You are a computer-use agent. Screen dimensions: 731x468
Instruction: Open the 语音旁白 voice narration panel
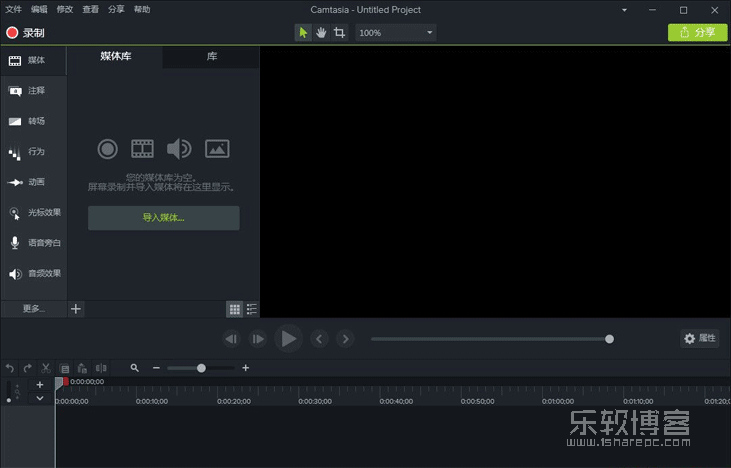click(34, 243)
